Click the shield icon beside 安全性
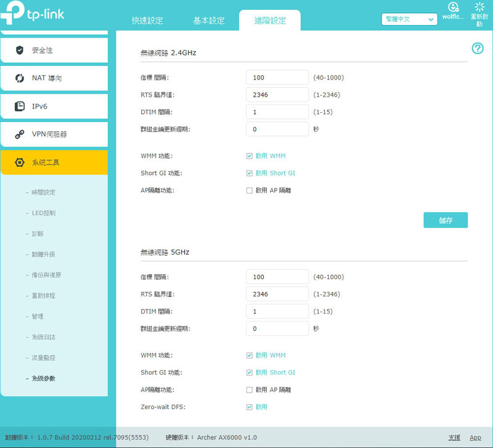Image resolution: width=493 pixels, height=448 pixels. (x=20, y=50)
